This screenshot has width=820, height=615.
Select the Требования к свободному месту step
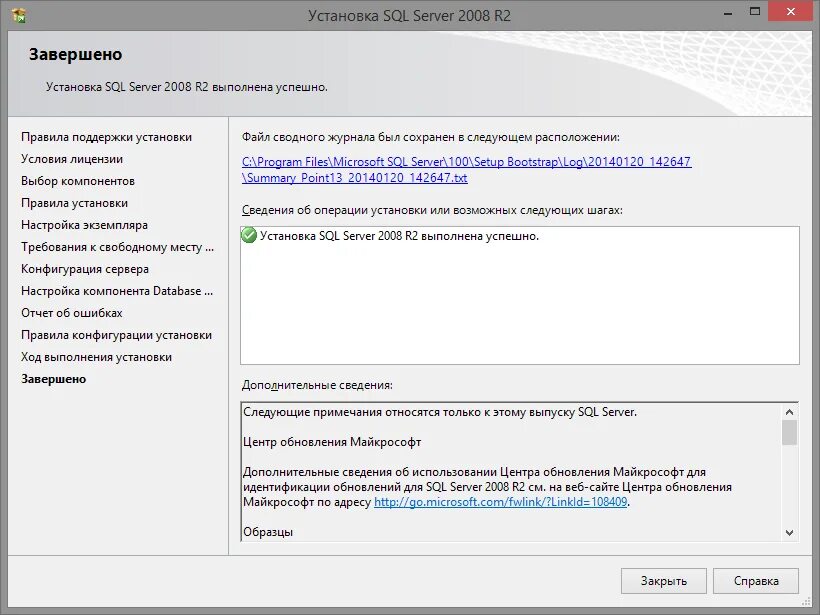coord(118,247)
